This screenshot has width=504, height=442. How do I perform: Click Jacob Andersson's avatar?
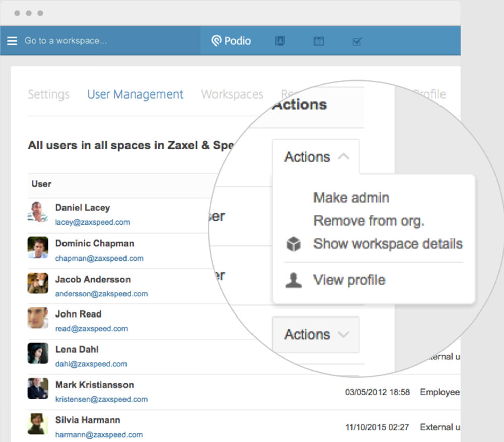38,283
